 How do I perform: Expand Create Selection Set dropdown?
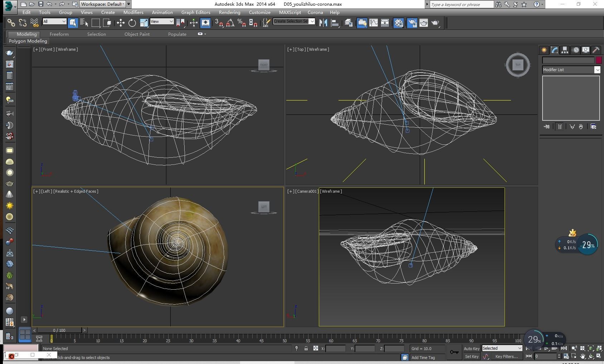(312, 21)
